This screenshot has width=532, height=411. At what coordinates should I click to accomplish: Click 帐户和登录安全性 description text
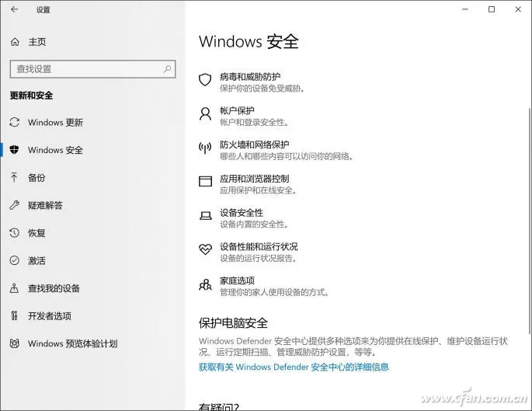pos(254,122)
